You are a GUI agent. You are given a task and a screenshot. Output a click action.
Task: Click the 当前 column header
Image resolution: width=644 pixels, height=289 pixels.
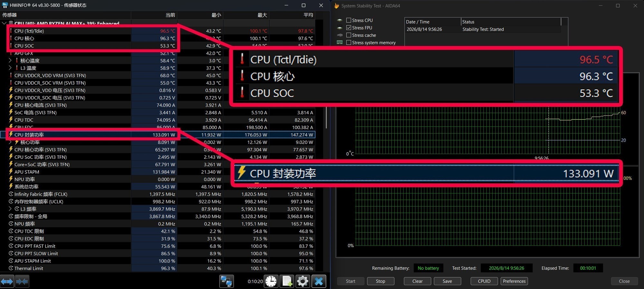click(x=154, y=15)
